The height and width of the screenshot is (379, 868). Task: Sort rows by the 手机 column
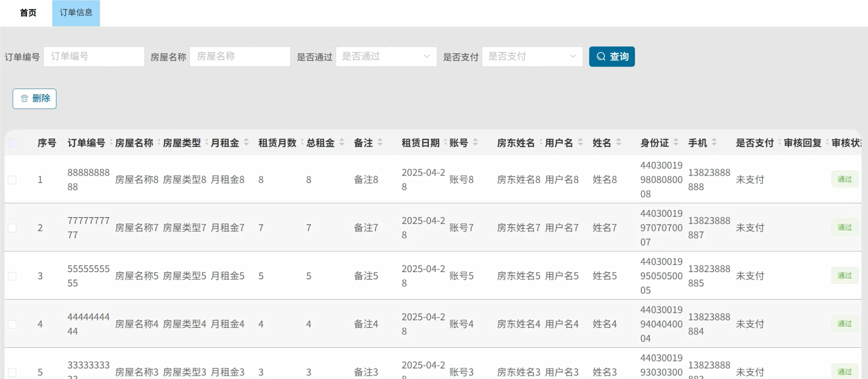715,142
